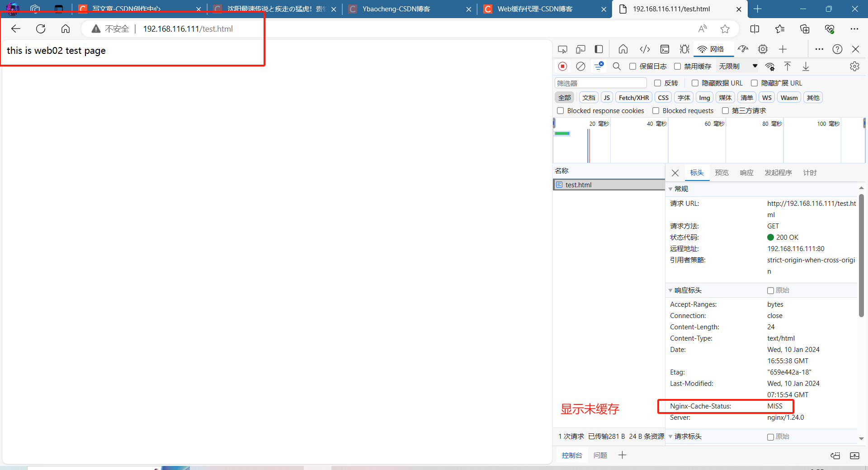The width and height of the screenshot is (868, 470).
Task: Collapse the 响应标头 section
Action: click(x=670, y=290)
